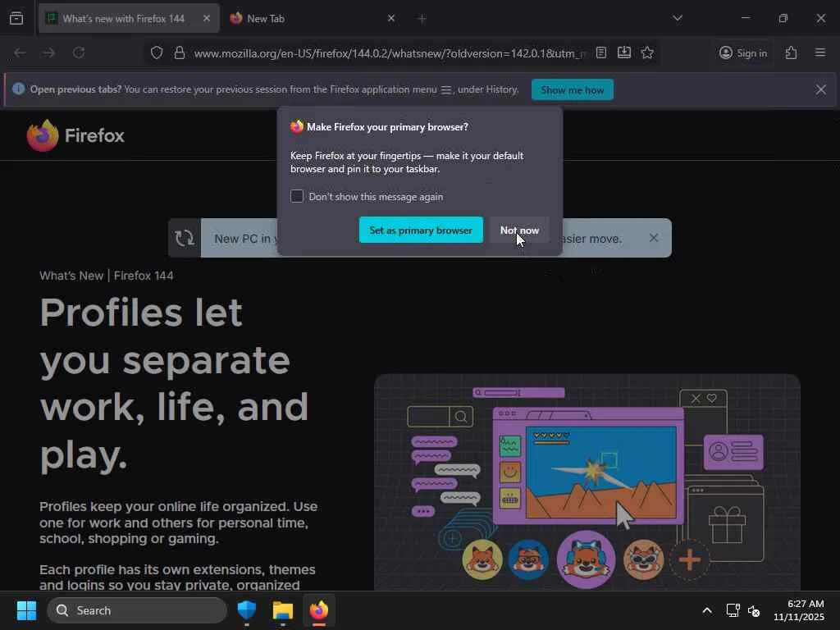The width and height of the screenshot is (840, 630).
Task: Click the Windows taskbar Search box
Action: click(137, 610)
